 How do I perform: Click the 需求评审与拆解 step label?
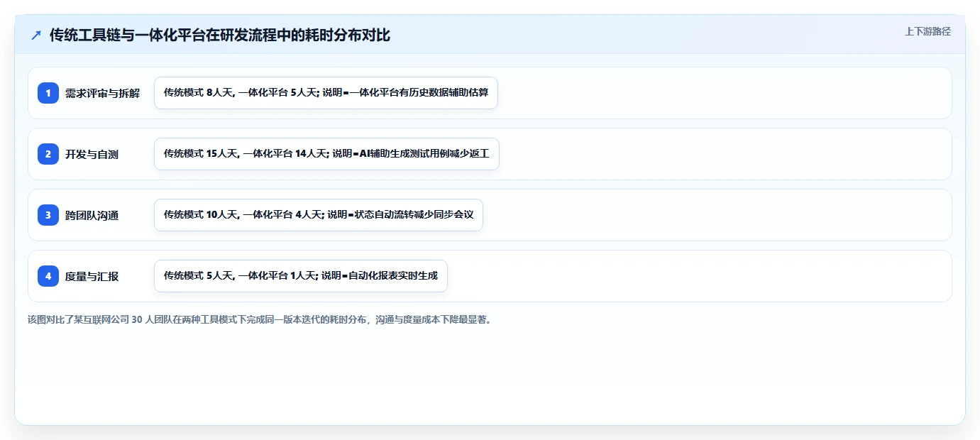tap(102, 93)
